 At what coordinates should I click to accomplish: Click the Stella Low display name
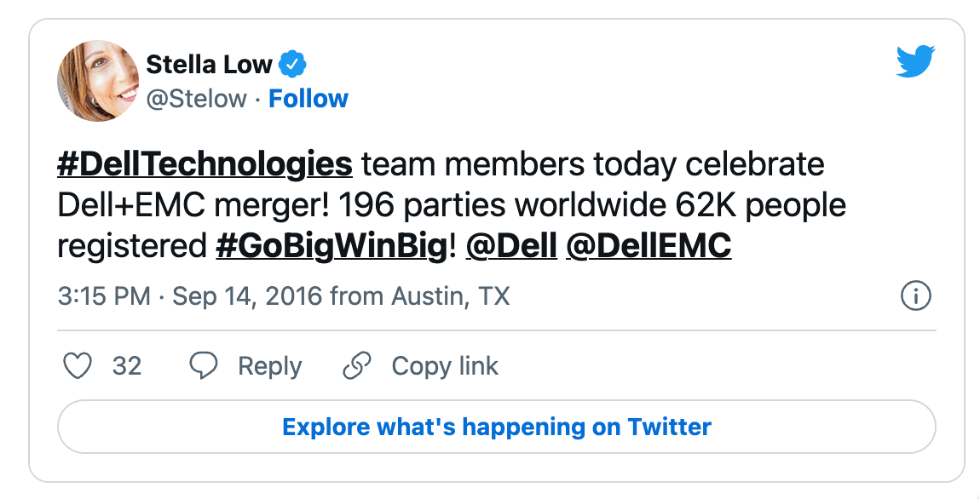[209, 64]
